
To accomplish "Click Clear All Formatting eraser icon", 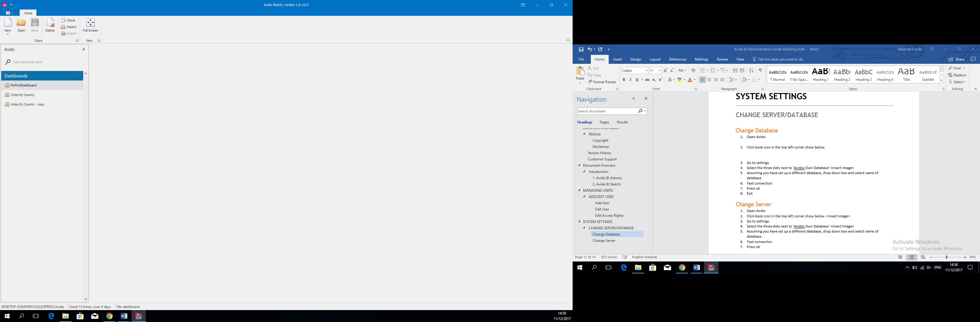I will click(x=693, y=71).
